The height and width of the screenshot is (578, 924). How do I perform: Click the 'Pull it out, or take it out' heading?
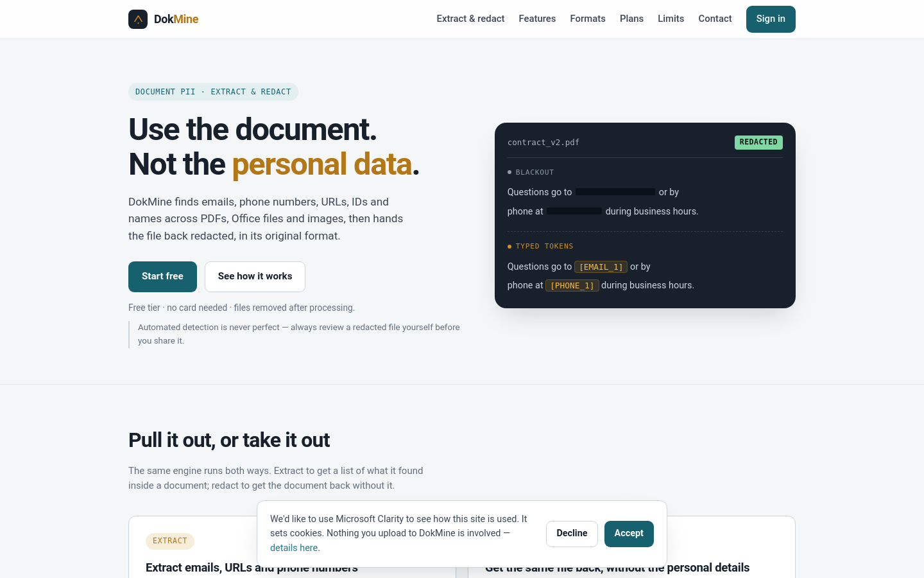229,440
